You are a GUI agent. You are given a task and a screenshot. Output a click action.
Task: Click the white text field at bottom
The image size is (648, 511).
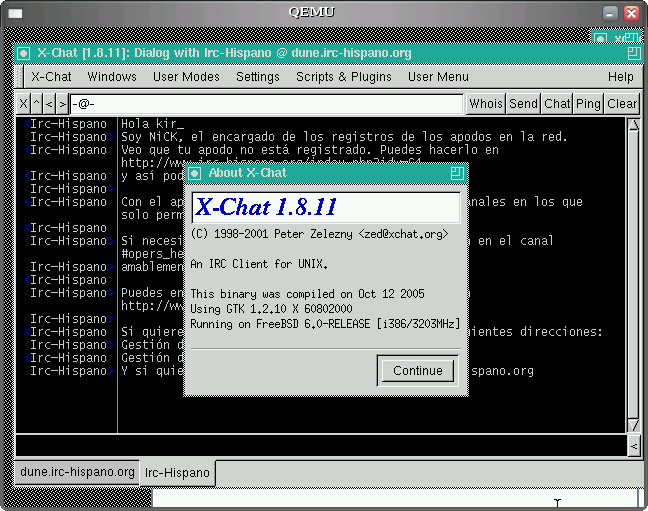click(395, 498)
